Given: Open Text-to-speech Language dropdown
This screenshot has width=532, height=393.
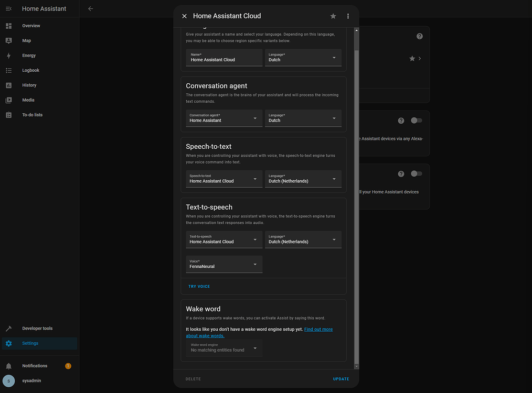Looking at the screenshot, I should [x=303, y=239].
